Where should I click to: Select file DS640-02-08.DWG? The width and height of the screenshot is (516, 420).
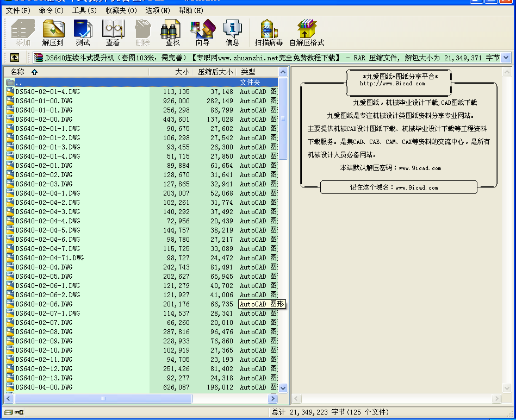[x=43, y=332]
